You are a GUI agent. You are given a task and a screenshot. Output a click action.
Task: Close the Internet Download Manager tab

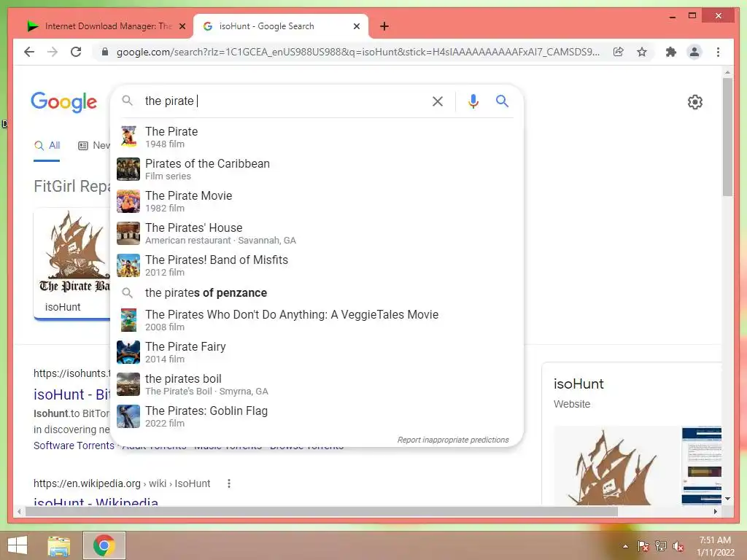pos(182,26)
